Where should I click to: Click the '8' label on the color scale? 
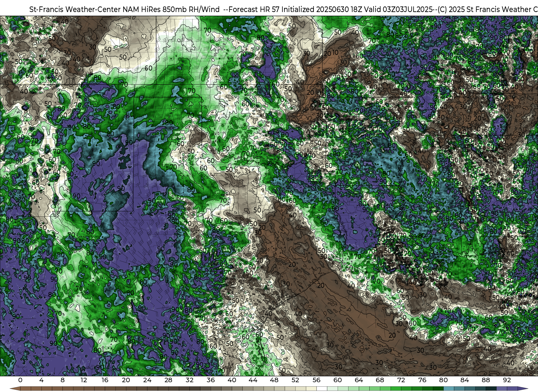pyautogui.click(x=62, y=380)
